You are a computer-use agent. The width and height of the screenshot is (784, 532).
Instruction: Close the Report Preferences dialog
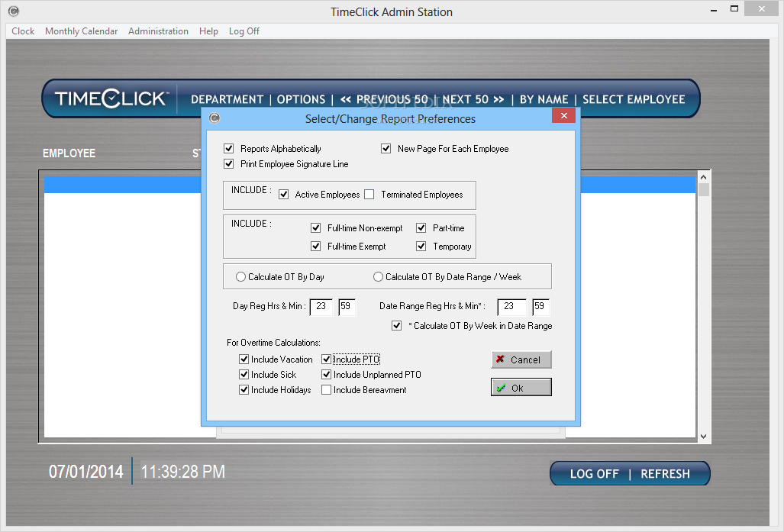pyautogui.click(x=563, y=116)
